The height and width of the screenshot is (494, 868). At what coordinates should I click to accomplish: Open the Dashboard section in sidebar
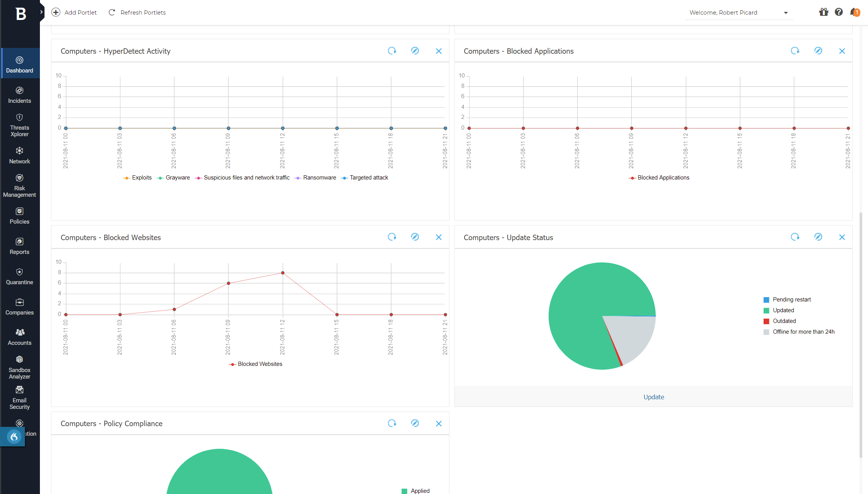pos(20,64)
